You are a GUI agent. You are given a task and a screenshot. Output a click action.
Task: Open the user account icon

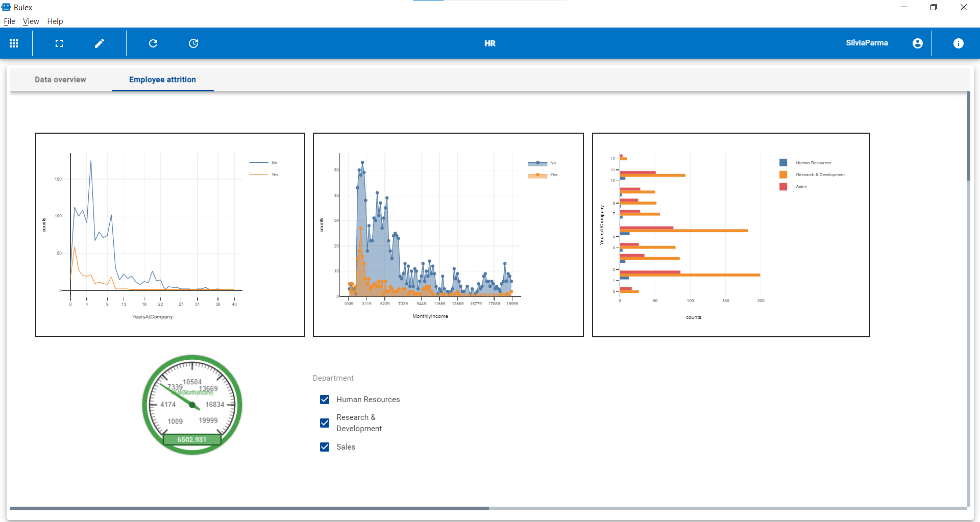(917, 43)
